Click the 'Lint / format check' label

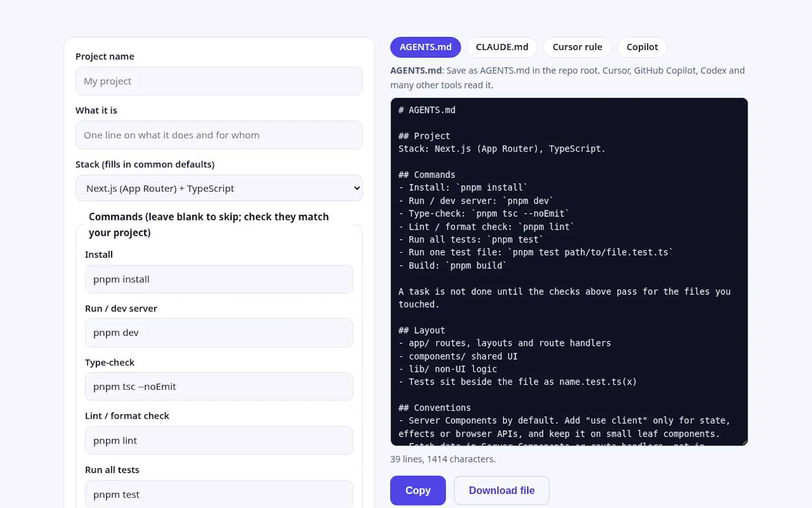click(127, 416)
